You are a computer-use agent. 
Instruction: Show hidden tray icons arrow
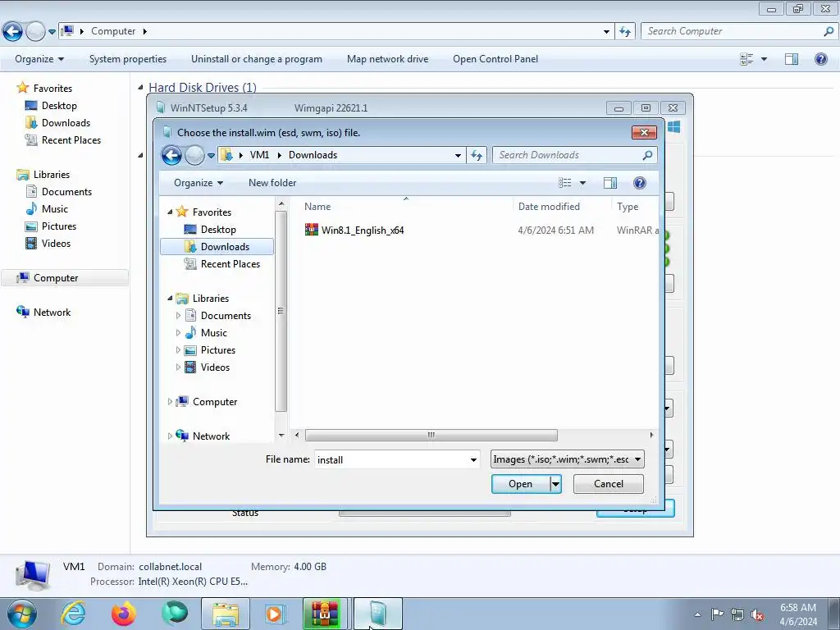(x=697, y=614)
